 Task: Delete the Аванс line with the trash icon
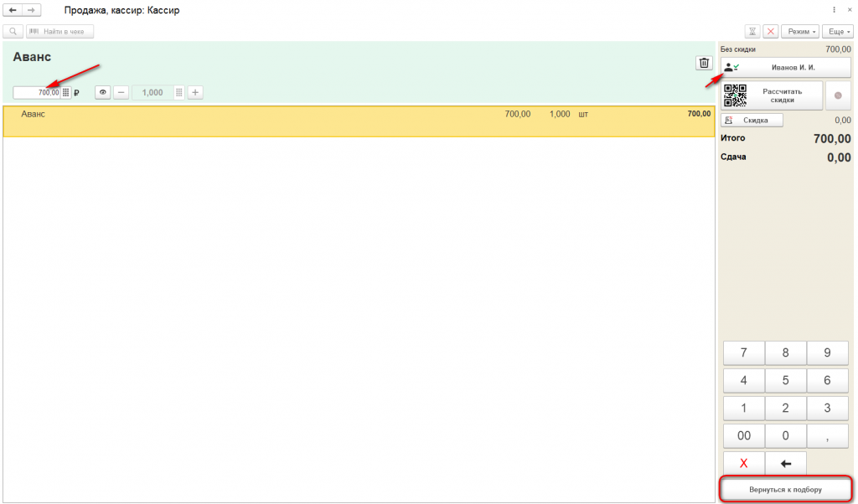coord(704,64)
